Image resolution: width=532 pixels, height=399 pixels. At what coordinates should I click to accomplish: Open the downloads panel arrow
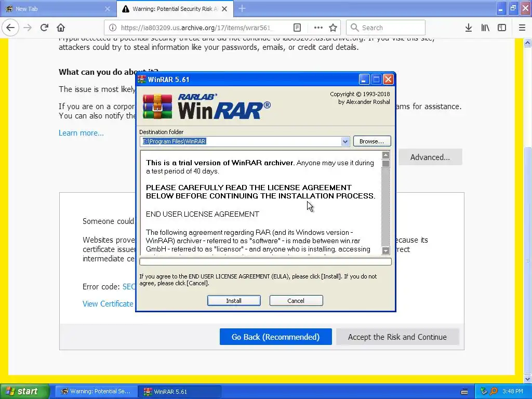[468, 28]
